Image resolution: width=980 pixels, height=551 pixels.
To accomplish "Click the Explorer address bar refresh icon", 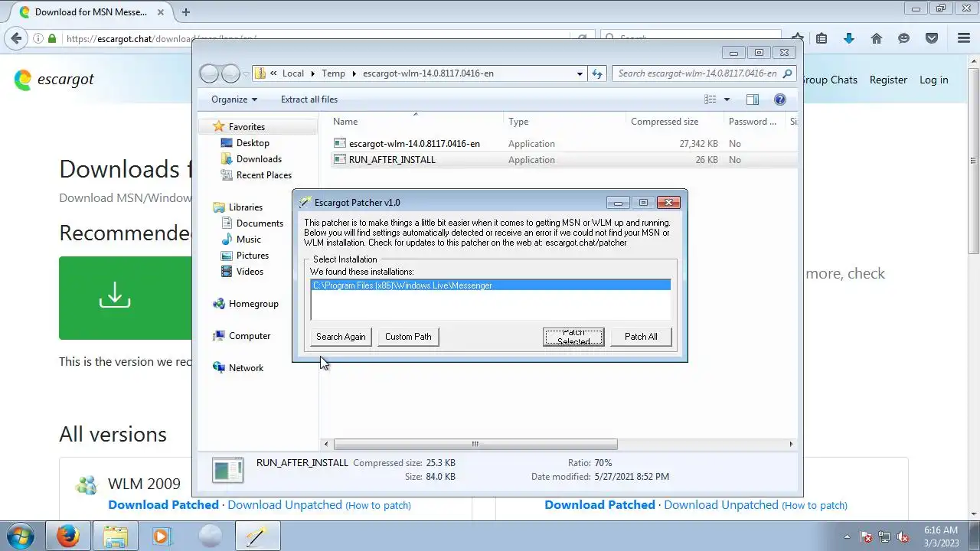I will point(598,73).
